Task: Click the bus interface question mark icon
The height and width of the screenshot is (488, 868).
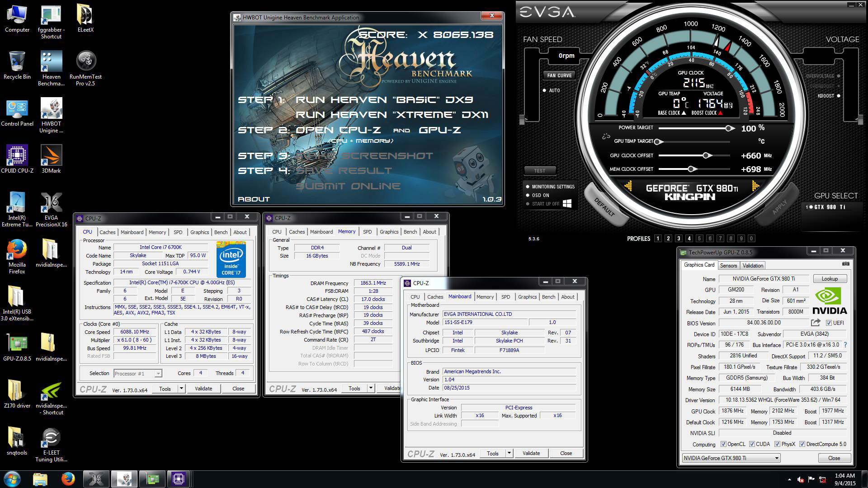Action: pos(845,345)
